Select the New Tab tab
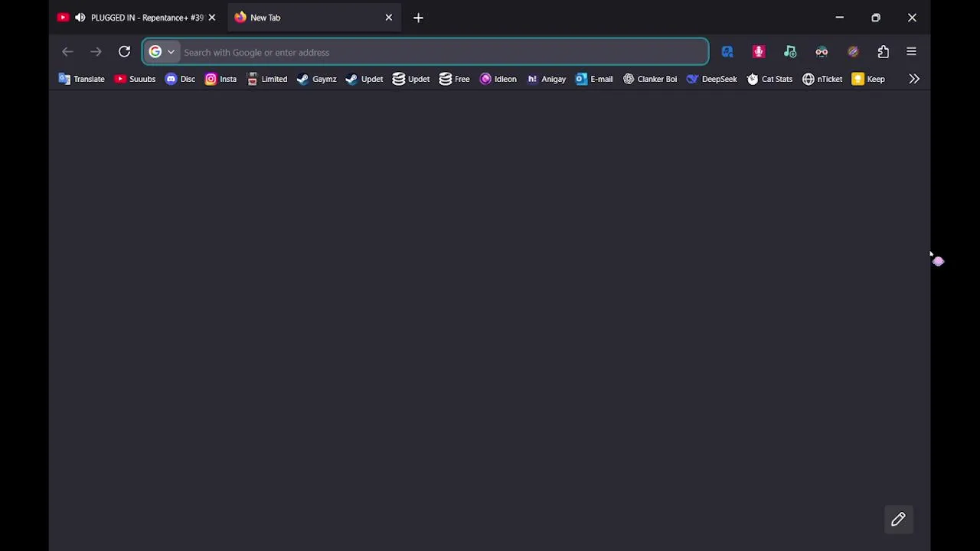Viewport: 980px width, 551px height. pos(313,18)
